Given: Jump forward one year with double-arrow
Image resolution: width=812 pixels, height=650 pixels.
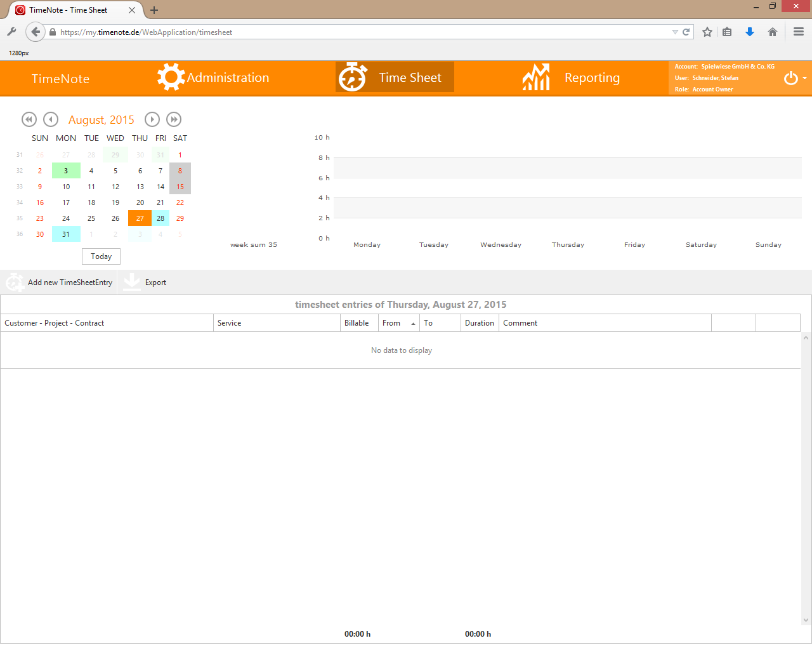Looking at the screenshot, I should (174, 119).
